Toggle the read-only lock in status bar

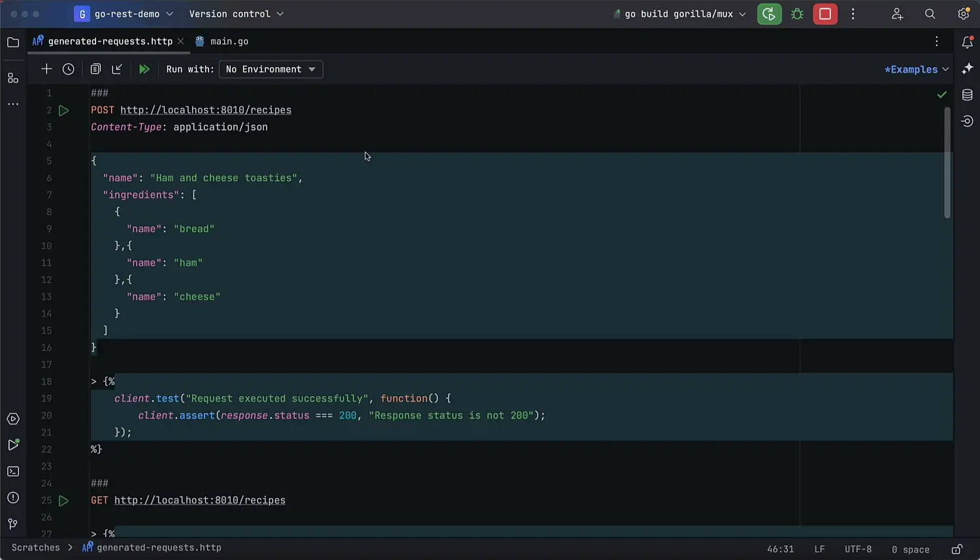956,550
